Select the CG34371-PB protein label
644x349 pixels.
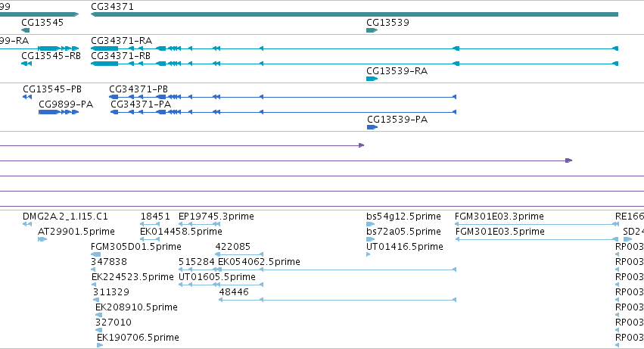pos(138,89)
